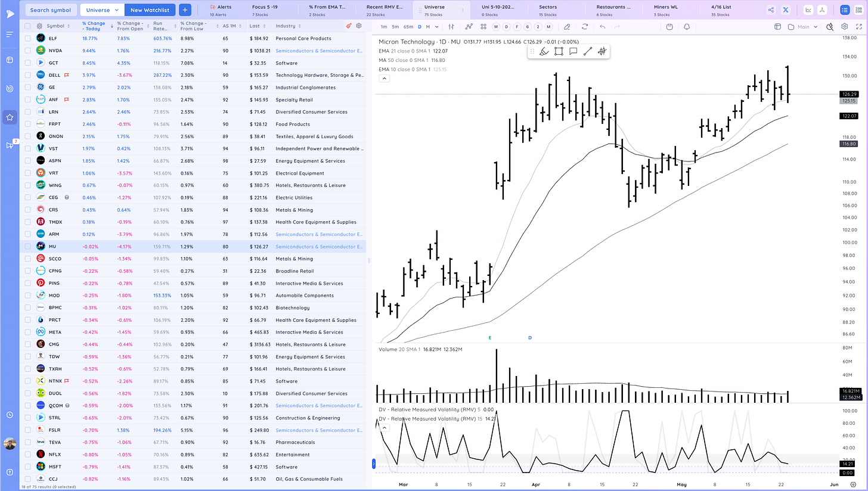
Task: Click the red paint brush icon in table header
Action: 349,26
